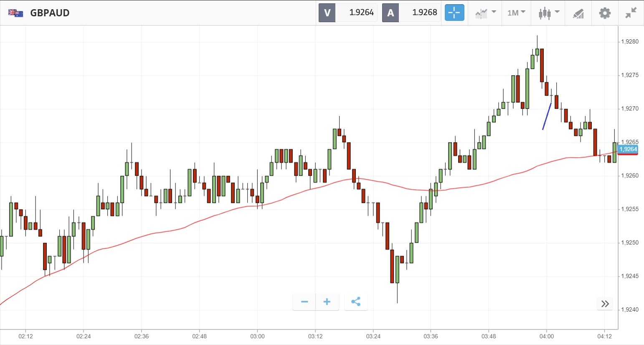Click the current price label 1,9264
The image size is (644, 345).
628,149
